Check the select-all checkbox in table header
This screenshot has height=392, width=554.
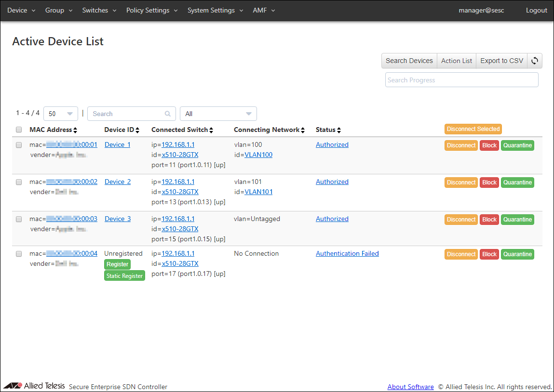pos(19,130)
